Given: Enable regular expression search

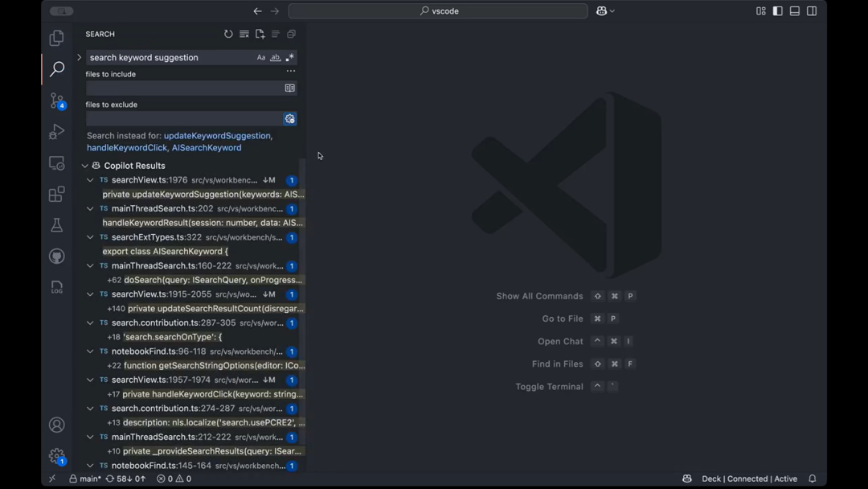Looking at the screenshot, I should point(290,57).
